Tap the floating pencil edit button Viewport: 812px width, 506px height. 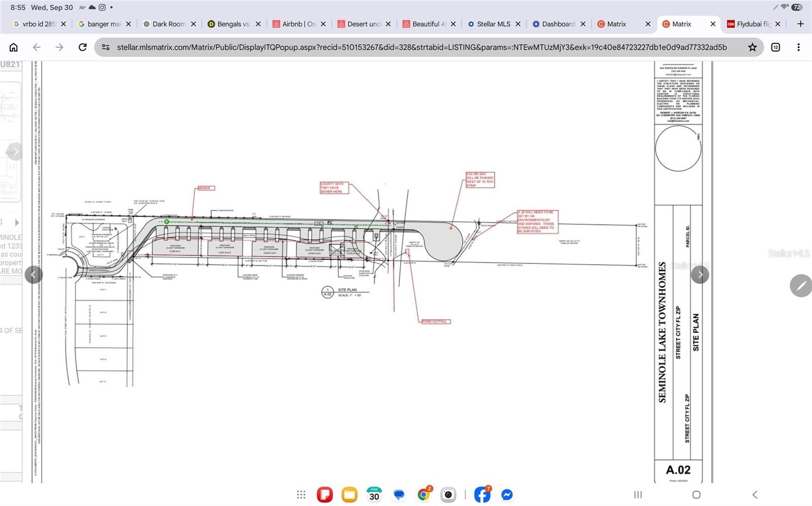pos(801,286)
